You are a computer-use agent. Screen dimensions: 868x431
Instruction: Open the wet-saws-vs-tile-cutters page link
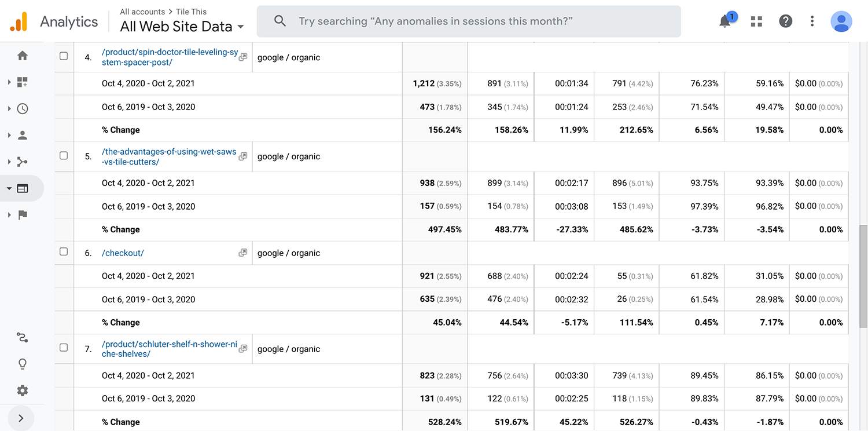(168, 157)
